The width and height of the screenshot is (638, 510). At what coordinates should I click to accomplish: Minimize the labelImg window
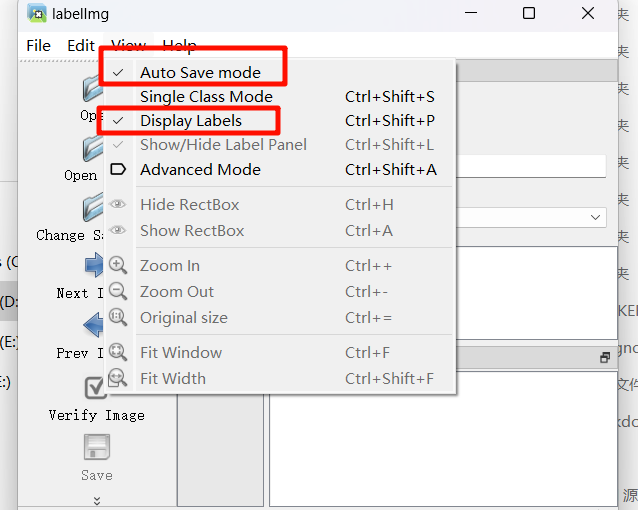pos(471,13)
